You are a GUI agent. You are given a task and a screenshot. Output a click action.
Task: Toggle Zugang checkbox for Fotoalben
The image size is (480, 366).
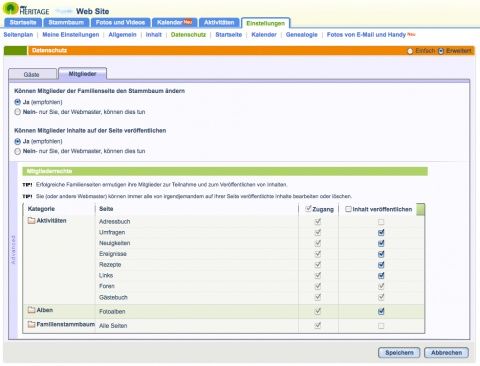tap(318, 311)
